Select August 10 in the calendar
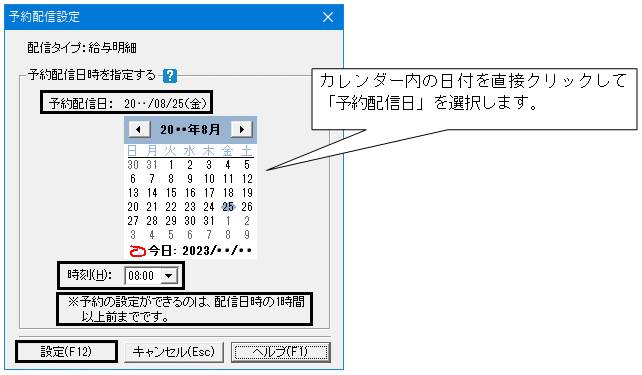Viewport: 642px width, 375px height. click(209, 179)
